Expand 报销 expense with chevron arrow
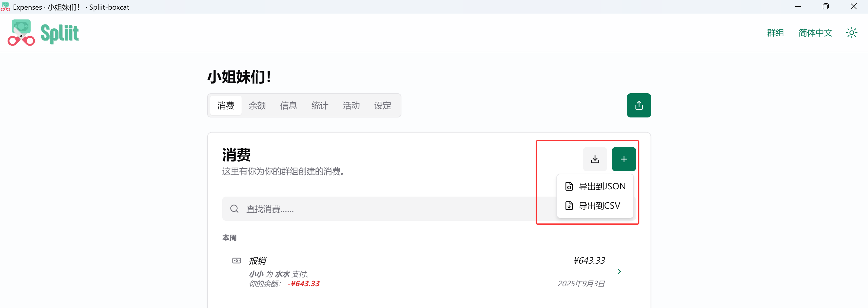 pos(619,271)
